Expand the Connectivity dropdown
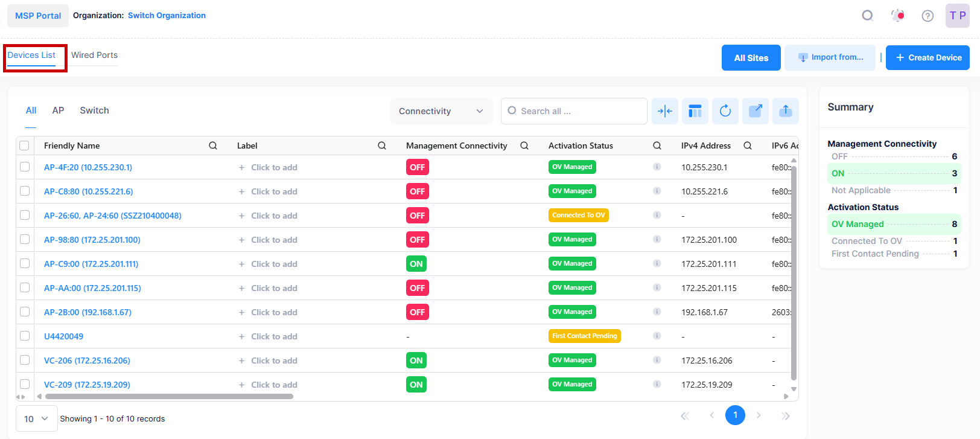Image resolution: width=980 pixels, height=439 pixels. 441,111
